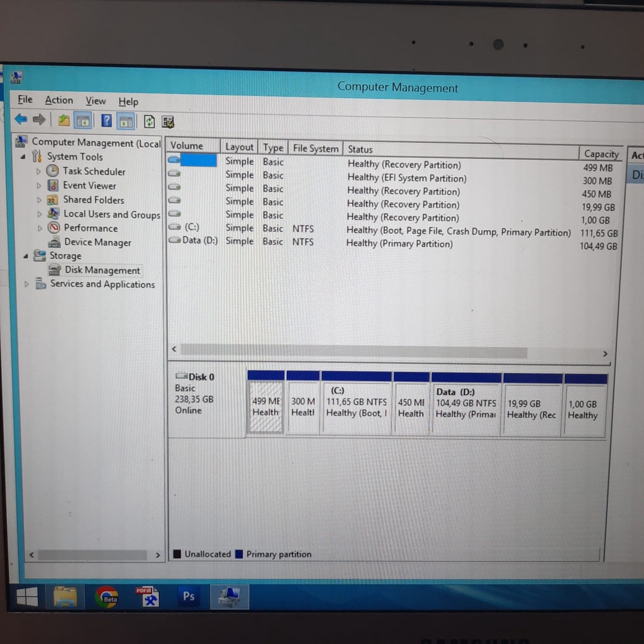
Task: Expand the Task Scheduler node
Action: coord(38,171)
